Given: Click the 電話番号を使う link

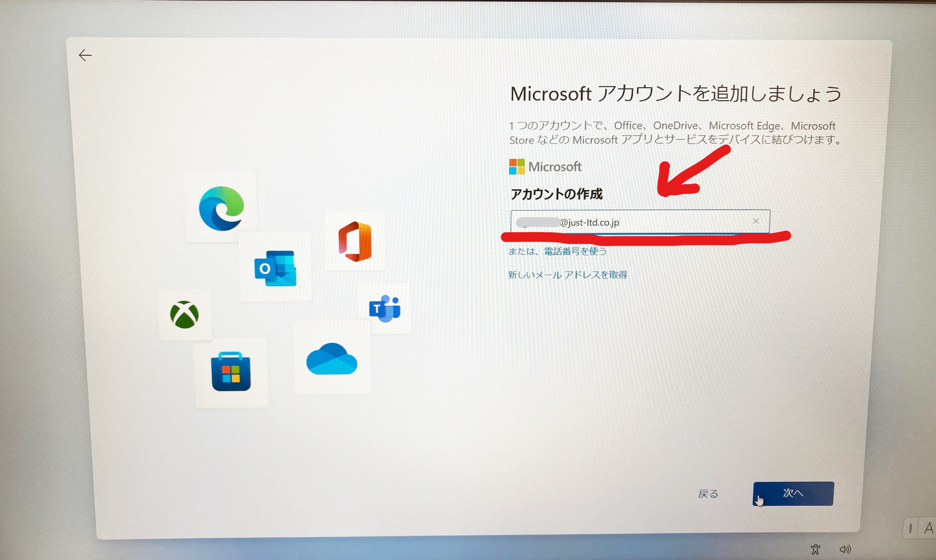Looking at the screenshot, I should pyautogui.click(x=575, y=251).
